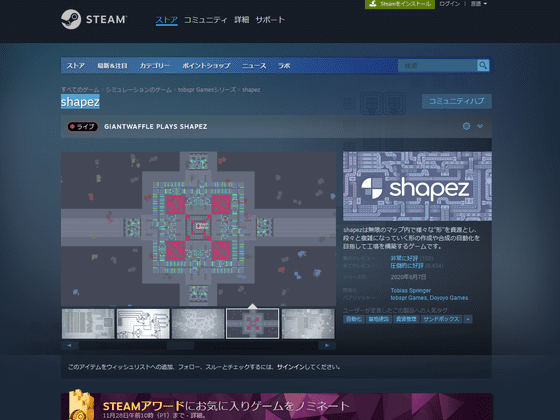Click GIANTWAFFLE PLAYS SHAPEZ broadcast title
560x420 pixels.
click(155, 126)
